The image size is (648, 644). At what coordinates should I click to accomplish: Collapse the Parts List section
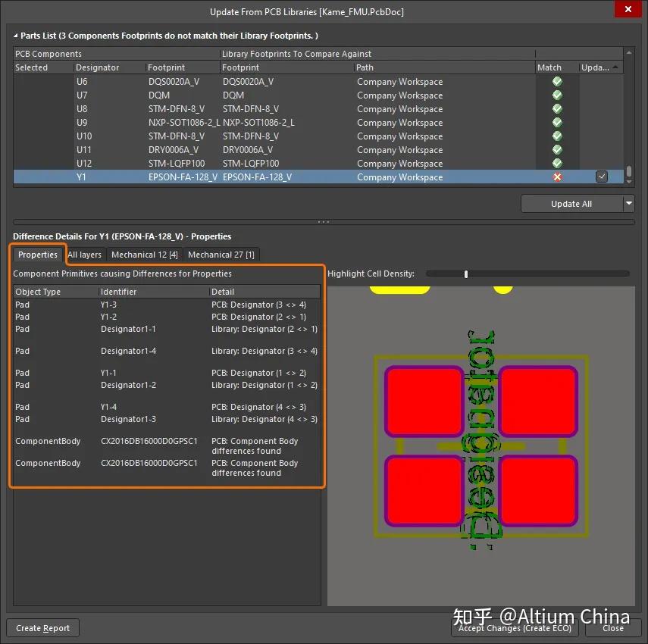16,35
